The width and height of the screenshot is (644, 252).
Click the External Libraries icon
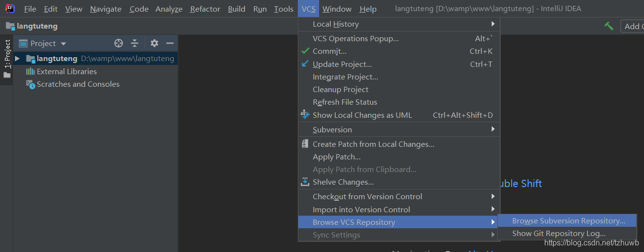(x=30, y=71)
